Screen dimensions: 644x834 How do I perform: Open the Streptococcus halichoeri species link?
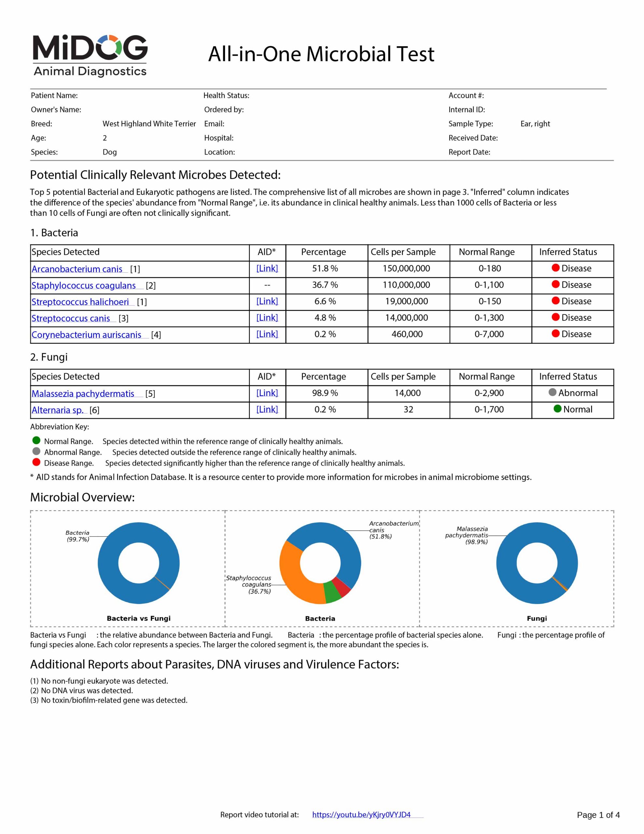click(80, 302)
